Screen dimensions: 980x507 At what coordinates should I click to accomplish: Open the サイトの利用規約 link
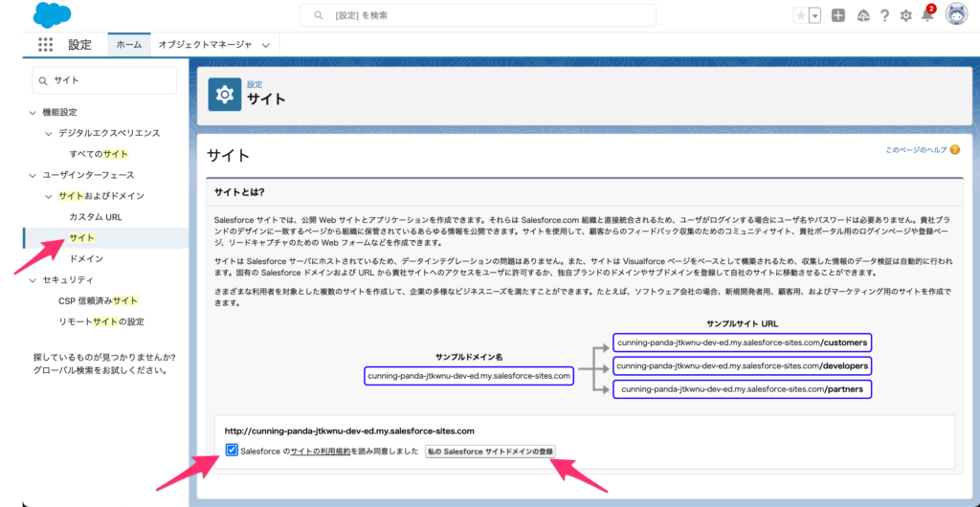[x=320, y=451]
